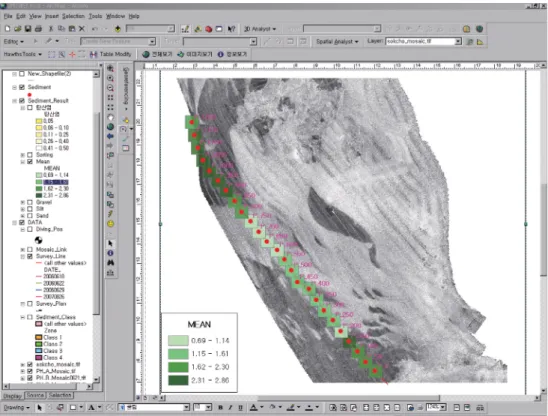Screen dimensions: 548x416
Task: Toggle underline text formatting
Action: (x=240, y=408)
